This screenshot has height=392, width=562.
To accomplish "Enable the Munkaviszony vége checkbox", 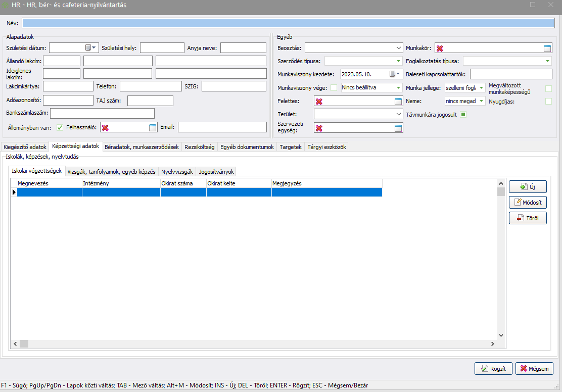I will 334,88.
